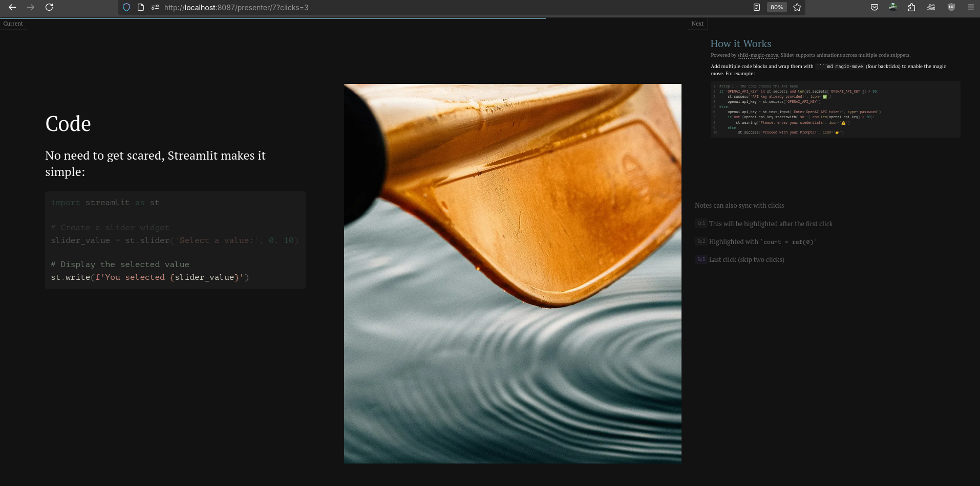
Task: Click the 'import streamlit as st' code line
Action: click(105, 203)
